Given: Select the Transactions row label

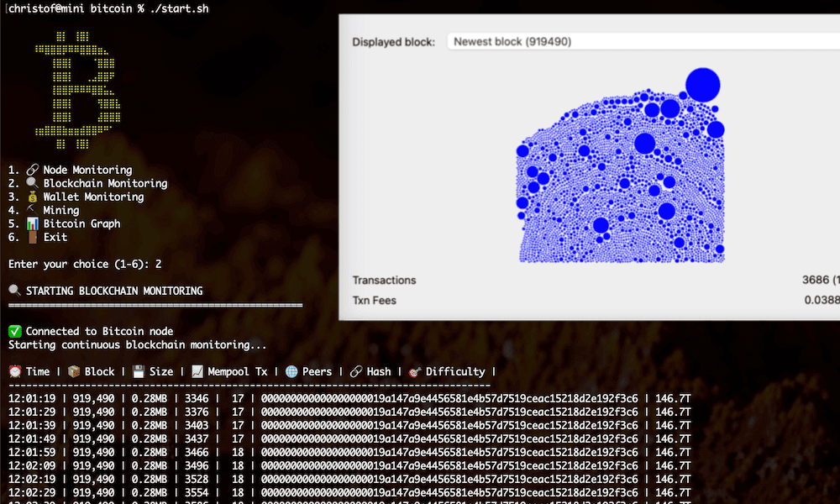Looking at the screenshot, I should [384, 280].
